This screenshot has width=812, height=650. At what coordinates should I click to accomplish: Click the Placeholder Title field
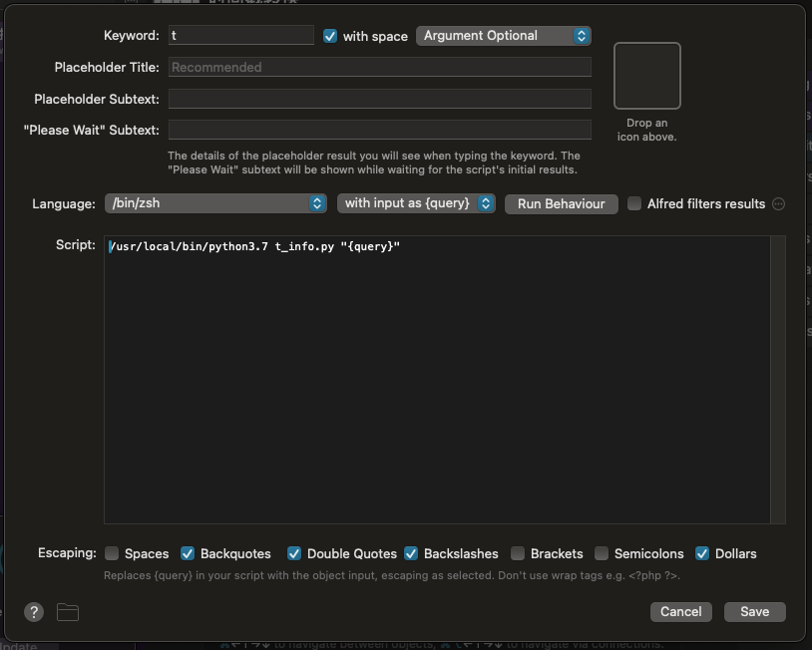click(380, 67)
